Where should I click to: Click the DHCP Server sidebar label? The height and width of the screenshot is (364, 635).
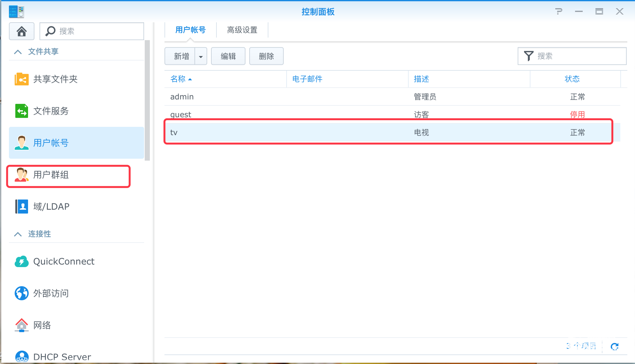click(x=62, y=357)
